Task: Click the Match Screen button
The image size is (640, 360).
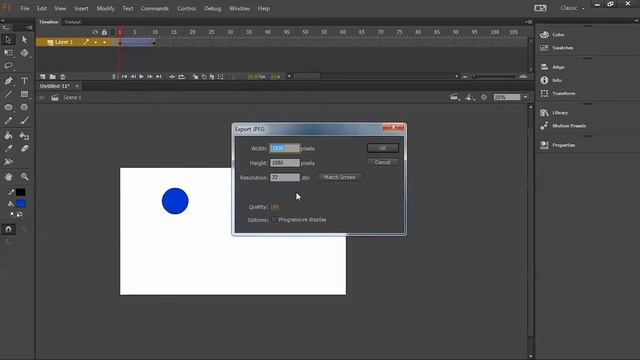Action: click(x=340, y=177)
